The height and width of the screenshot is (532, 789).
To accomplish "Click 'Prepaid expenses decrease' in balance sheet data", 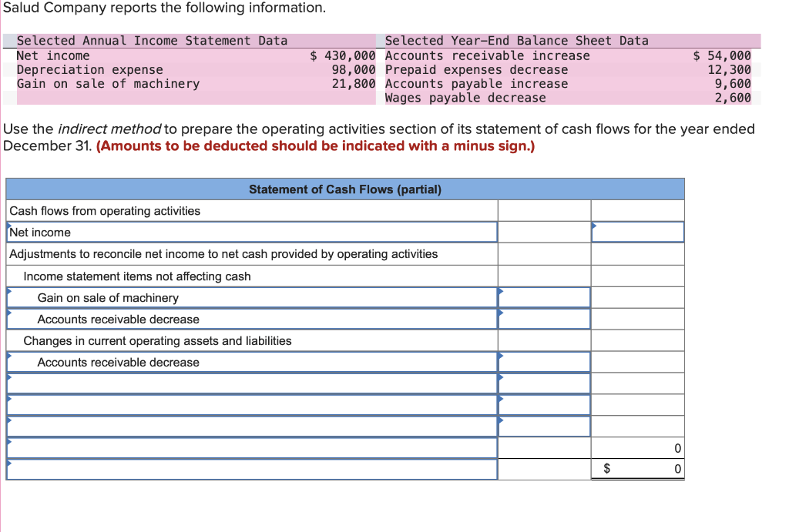I will (x=476, y=69).
